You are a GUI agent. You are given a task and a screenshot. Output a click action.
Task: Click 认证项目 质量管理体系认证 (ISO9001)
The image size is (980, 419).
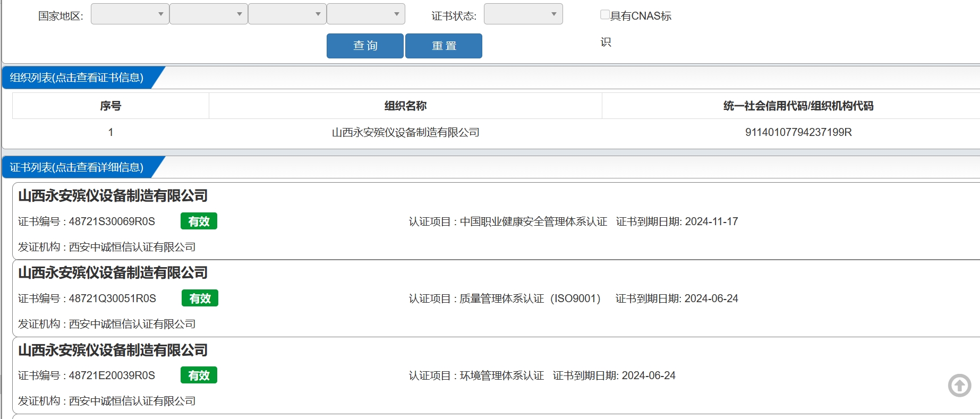[505, 298]
